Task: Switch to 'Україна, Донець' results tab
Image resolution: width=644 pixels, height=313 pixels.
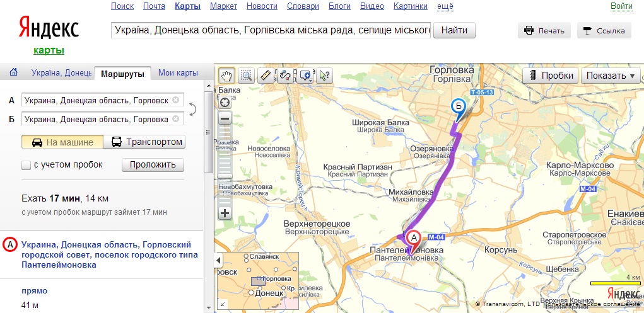Action: click(61, 74)
